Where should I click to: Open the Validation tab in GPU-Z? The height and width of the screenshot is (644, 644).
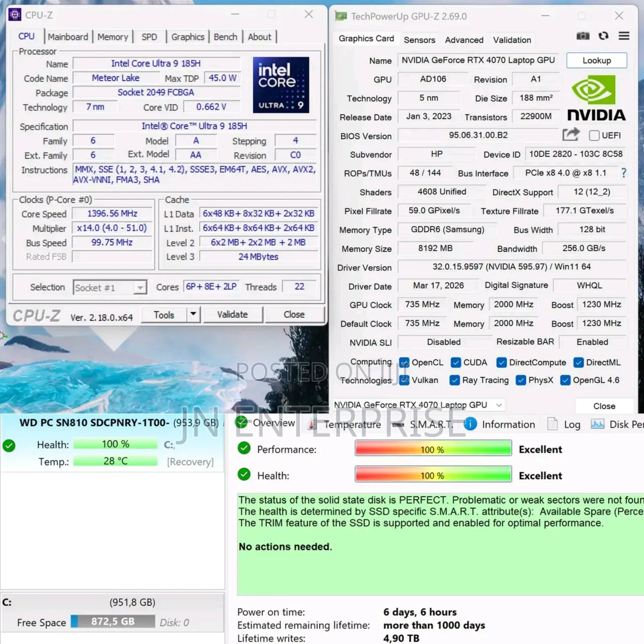click(512, 40)
